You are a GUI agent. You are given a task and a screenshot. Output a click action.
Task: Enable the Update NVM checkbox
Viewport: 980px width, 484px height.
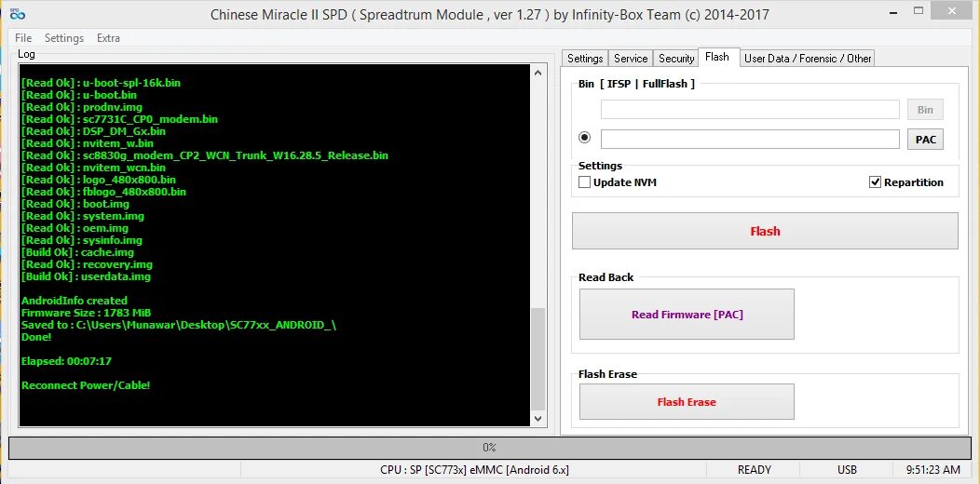[584, 182]
